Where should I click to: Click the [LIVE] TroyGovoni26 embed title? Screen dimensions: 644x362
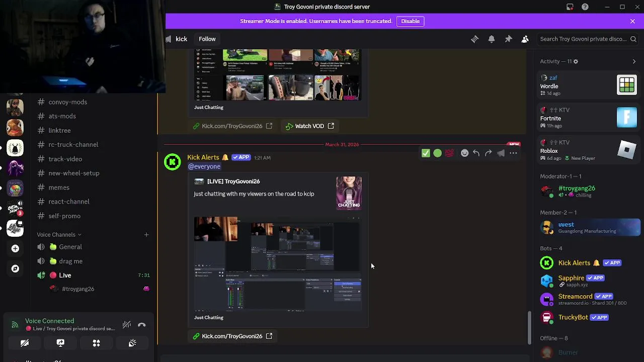coord(233,182)
